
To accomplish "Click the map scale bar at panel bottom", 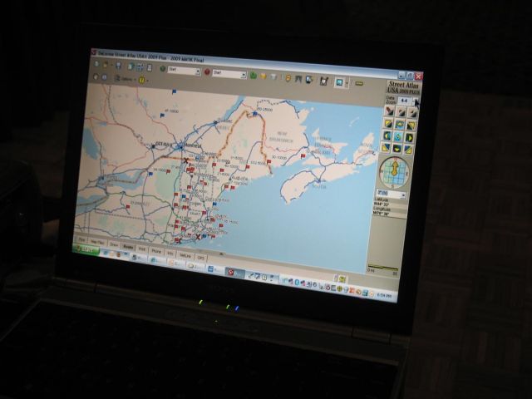I will [x=382, y=268].
